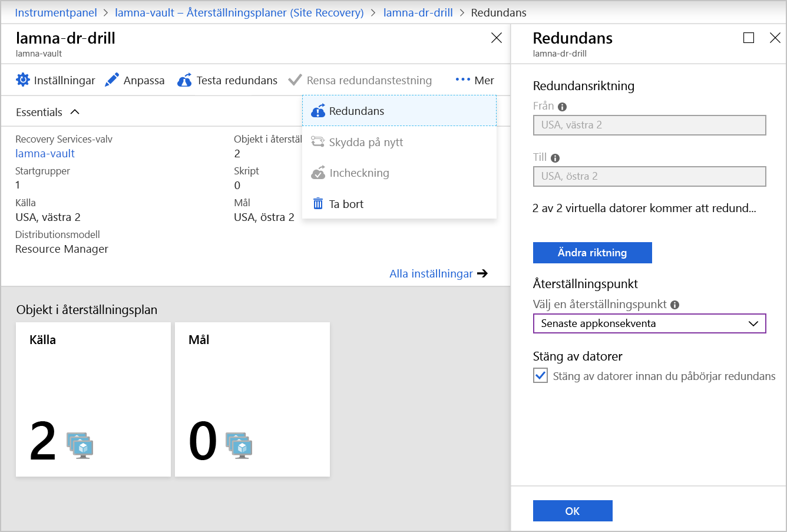Click arrow icon beside Alla inställningar
The height and width of the screenshot is (532, 787).
click(x=482, y=273)
